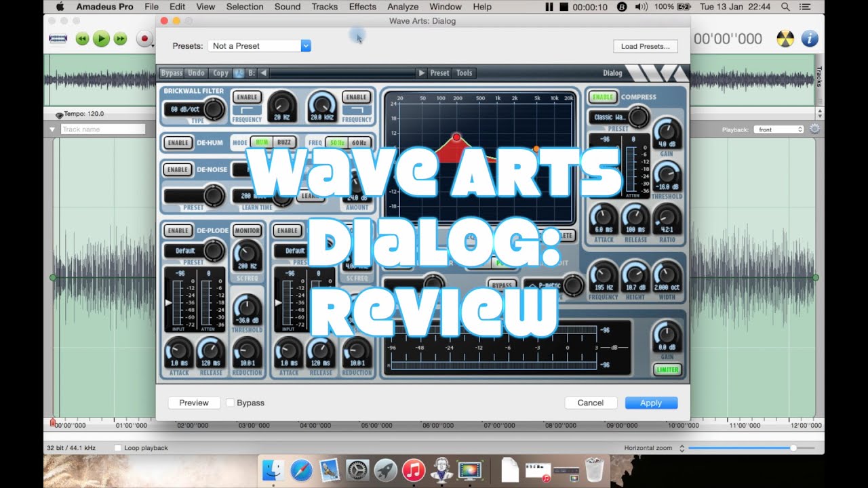Open the De-Plode Default preset selector
Screen dimensions: 868x488
184,251
